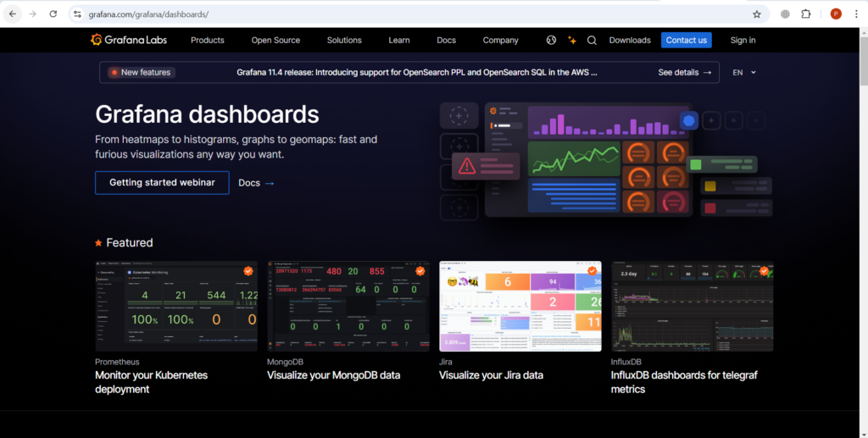Click the verified badge on the Jira dashboard

593,271
